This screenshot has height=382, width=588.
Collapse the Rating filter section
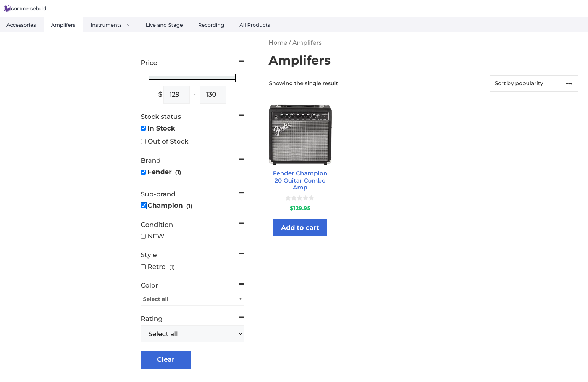[x=241, y=317]
